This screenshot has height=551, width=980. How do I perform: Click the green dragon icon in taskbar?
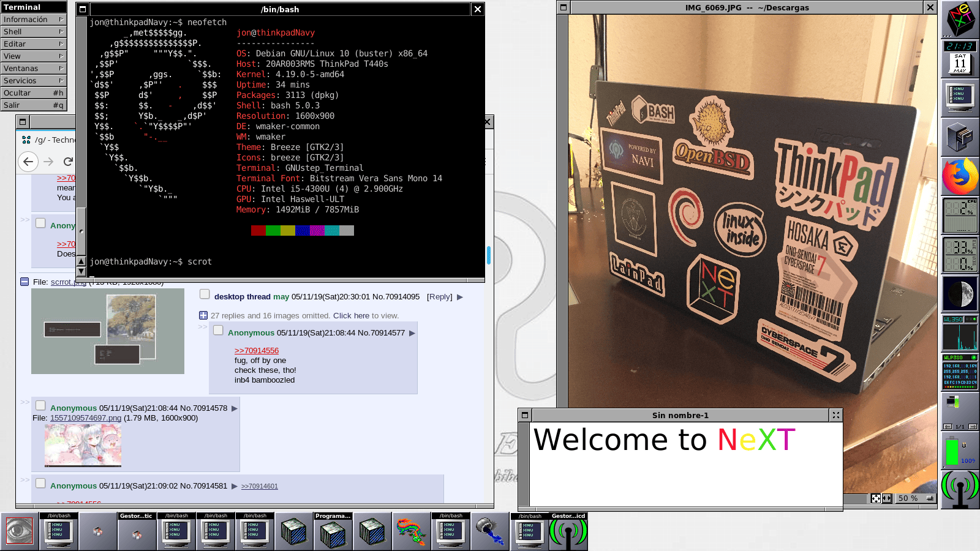tap(411, 531)
